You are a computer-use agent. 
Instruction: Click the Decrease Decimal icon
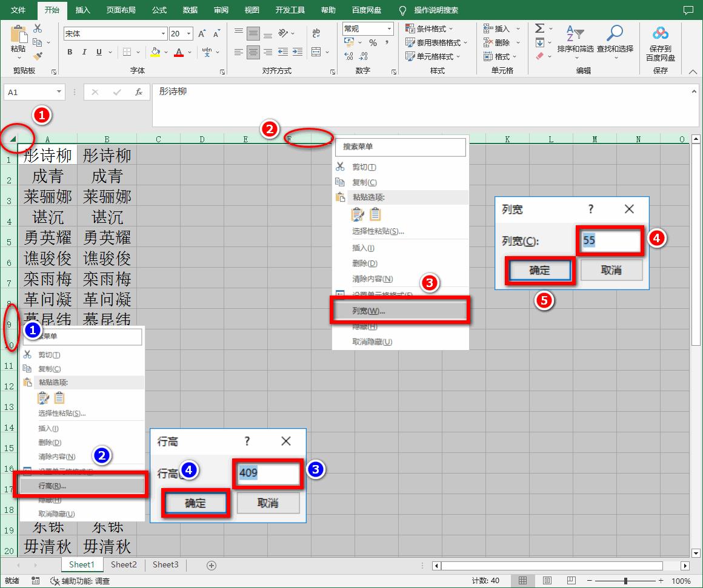[x=364, y=56]
